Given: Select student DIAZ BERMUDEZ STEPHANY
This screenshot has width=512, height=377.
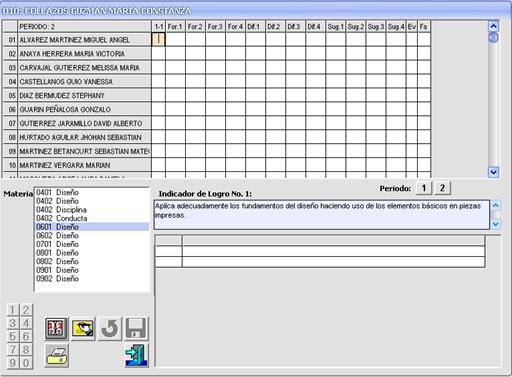Looking at the screenshot, I should click(x=84, y=96).
